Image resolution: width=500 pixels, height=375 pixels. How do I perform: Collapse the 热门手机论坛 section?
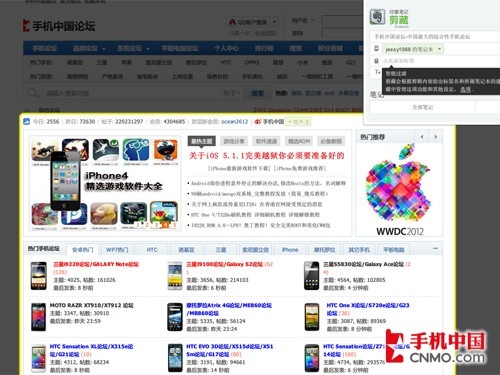pos(435,248)
